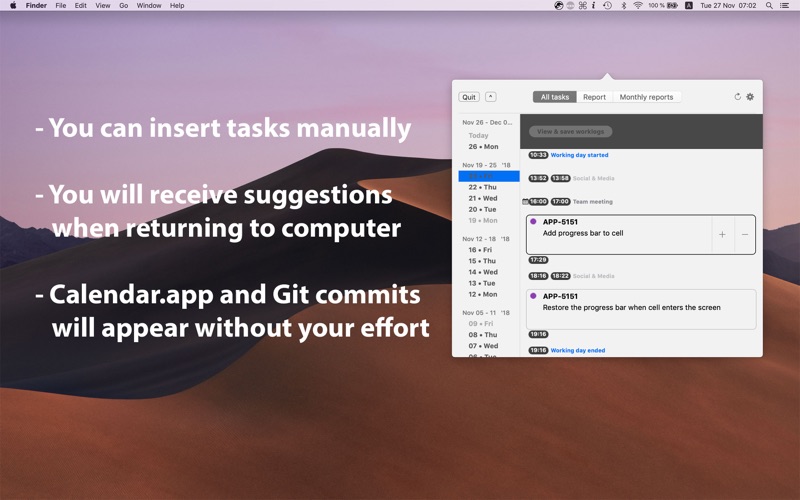Viewport: 800px width, 500px height.
Task: Open settings via the gear icon
Action: 750,97
